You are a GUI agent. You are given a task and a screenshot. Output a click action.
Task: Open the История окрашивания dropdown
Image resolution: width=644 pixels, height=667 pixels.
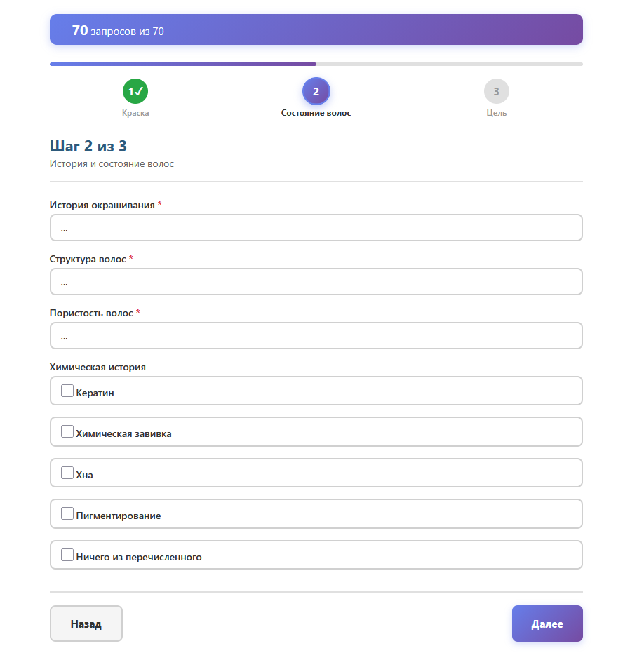316,228
